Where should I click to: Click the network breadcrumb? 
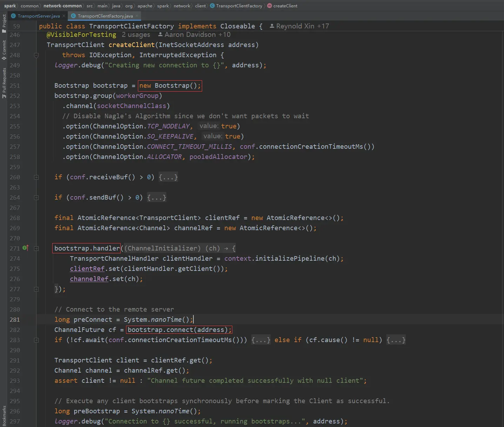click(x=182, y=6)
